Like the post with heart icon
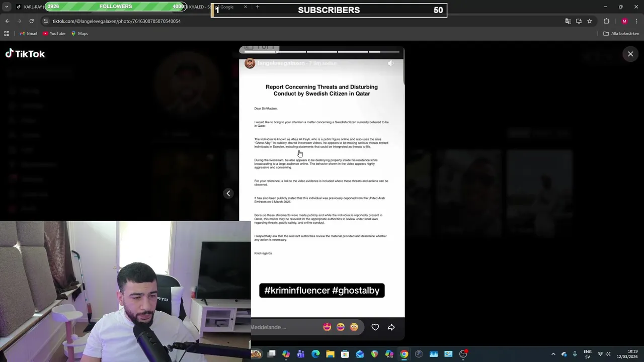The height and width of the screenshot is (362, 644). (x=375, y=327)
